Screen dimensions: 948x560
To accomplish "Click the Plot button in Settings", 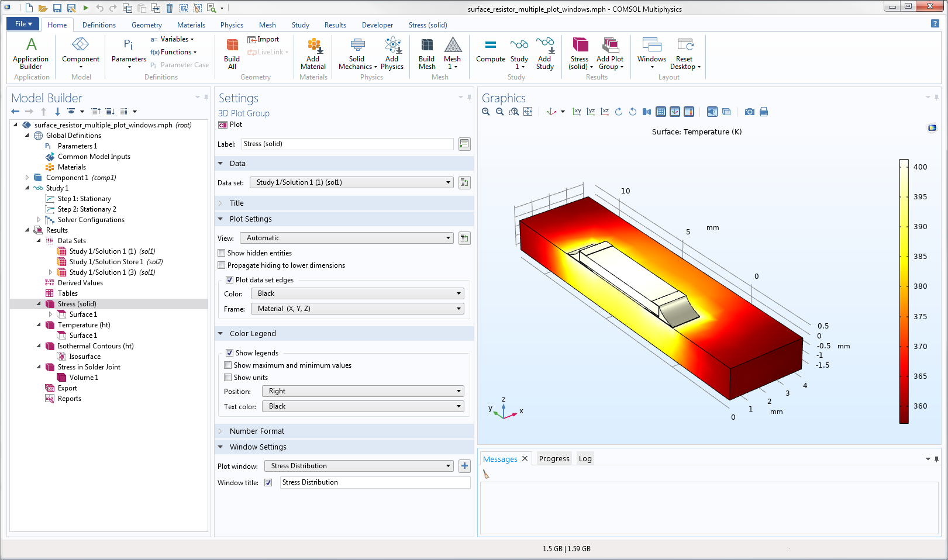I will pyautogui.click(x=230, y=125).
